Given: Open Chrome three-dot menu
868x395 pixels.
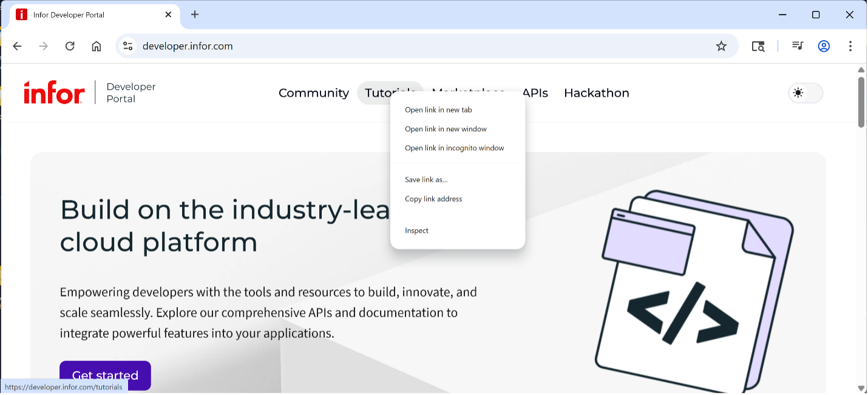Looking at the screenshot, I should (x=850, y=46).
